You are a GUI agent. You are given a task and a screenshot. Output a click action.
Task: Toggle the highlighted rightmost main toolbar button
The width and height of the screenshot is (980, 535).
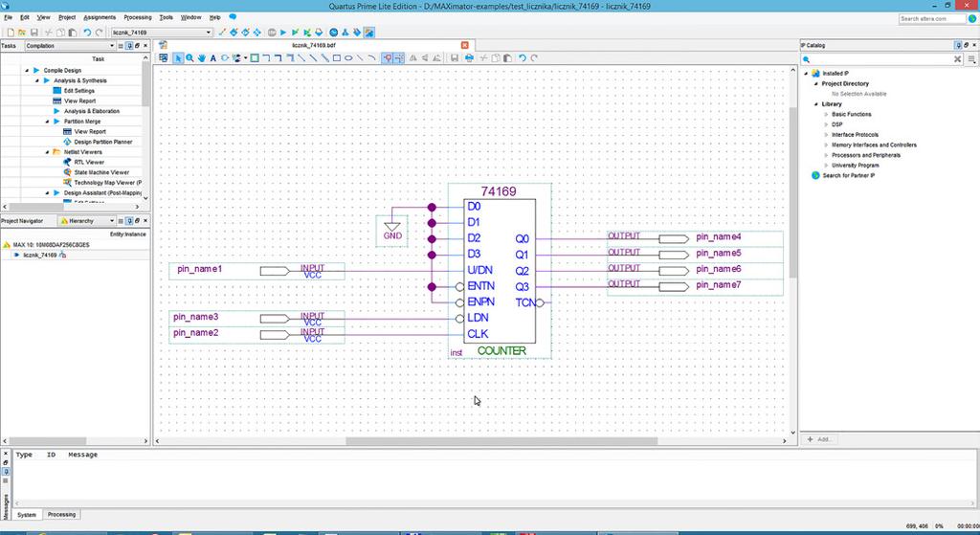click(369, 33)
